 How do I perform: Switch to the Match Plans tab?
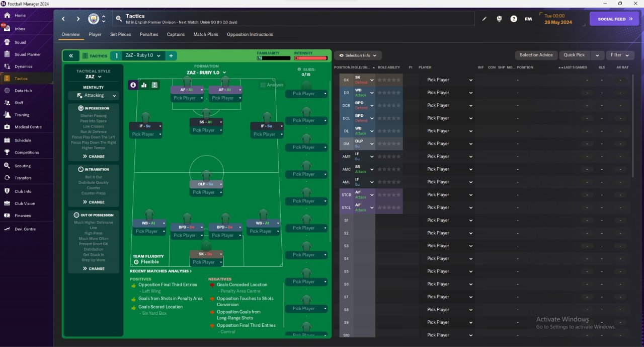[x=206, y=35]
